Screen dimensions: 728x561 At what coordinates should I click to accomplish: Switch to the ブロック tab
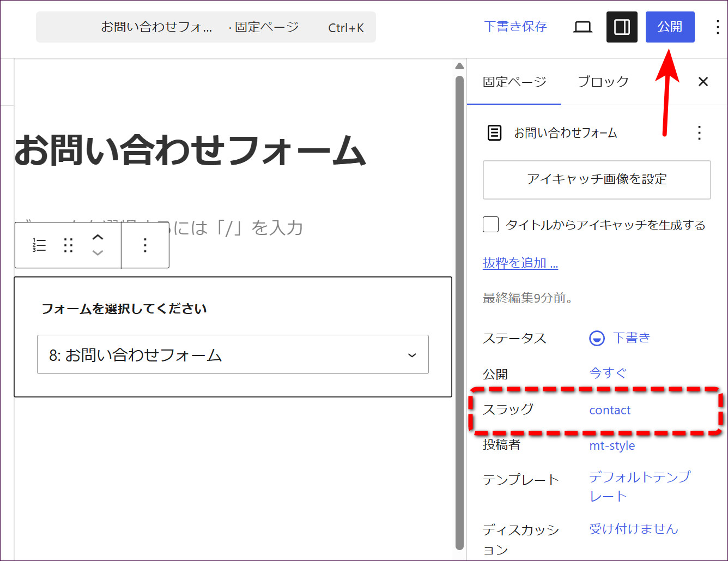603,82
